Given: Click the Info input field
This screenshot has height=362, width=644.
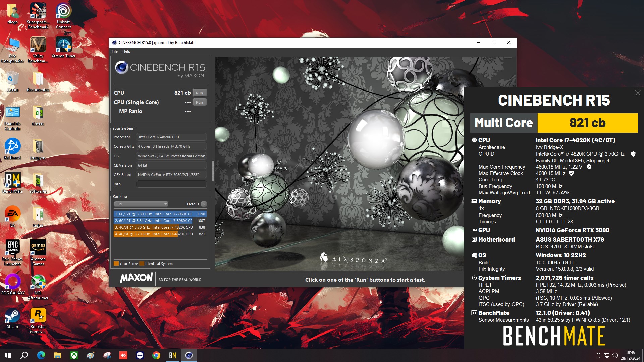Looking at the screenshot, I should (171, 184).
